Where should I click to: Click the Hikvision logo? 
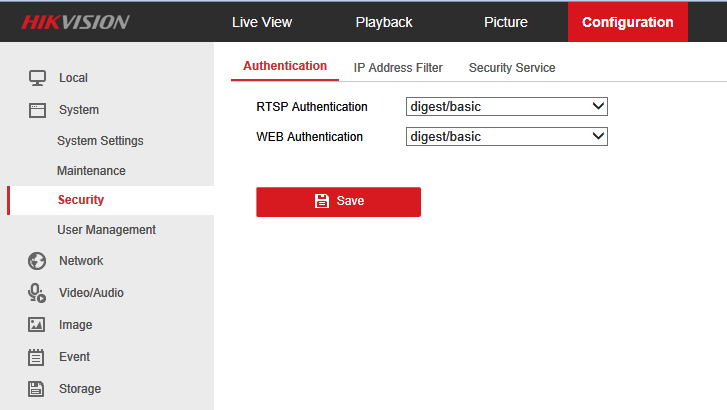(x=76, y=22)
